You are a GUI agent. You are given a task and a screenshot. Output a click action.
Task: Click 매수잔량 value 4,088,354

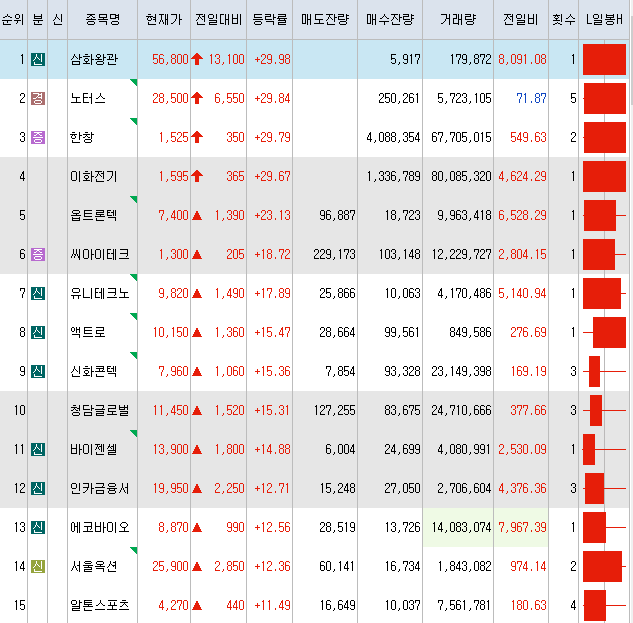click(x=393, y=138)
